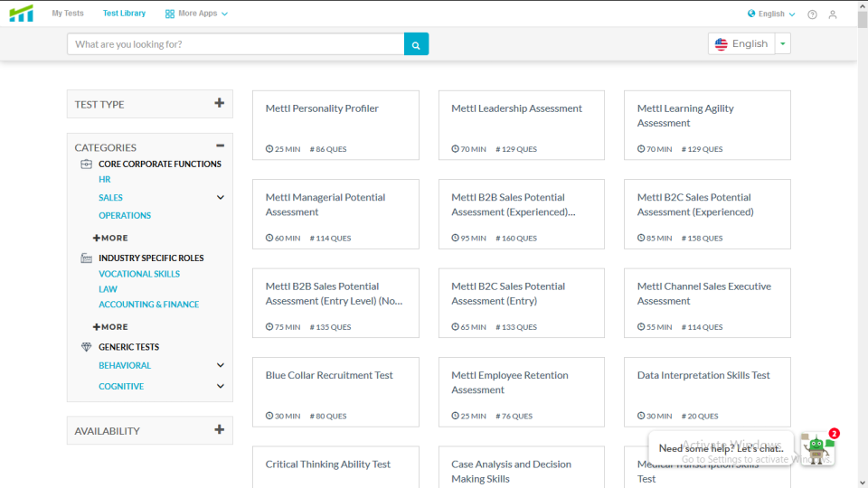868x488 pixels.
Task: Switch to the My Tests tab
Action: click(x=68, y=14)
